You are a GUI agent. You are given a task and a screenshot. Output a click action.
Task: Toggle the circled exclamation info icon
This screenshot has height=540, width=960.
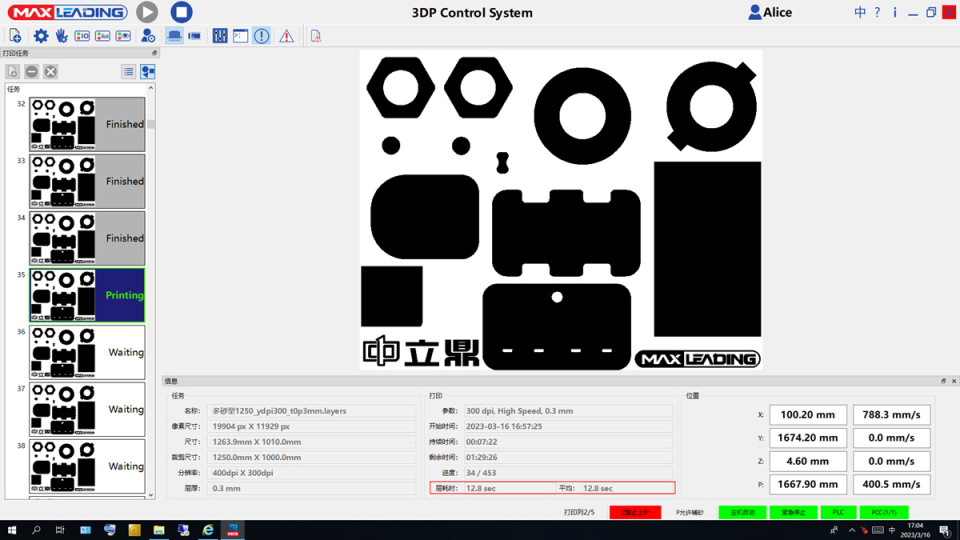(261, 36)
